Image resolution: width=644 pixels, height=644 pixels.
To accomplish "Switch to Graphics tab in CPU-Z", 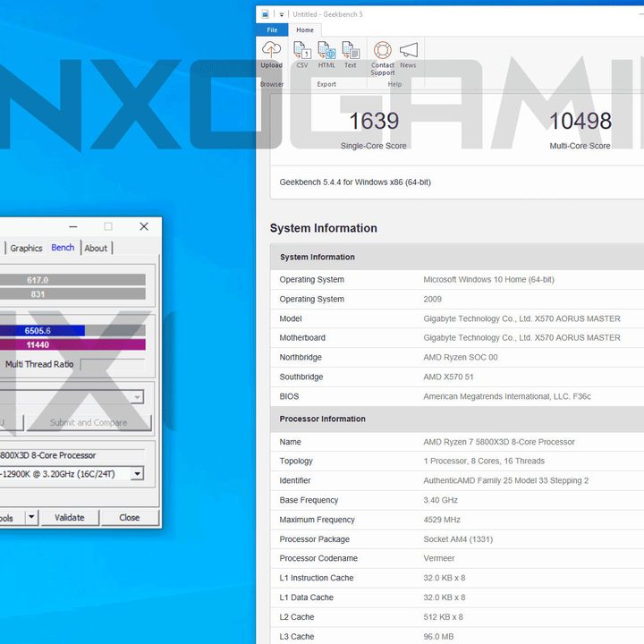I will (x=26, y=248).
